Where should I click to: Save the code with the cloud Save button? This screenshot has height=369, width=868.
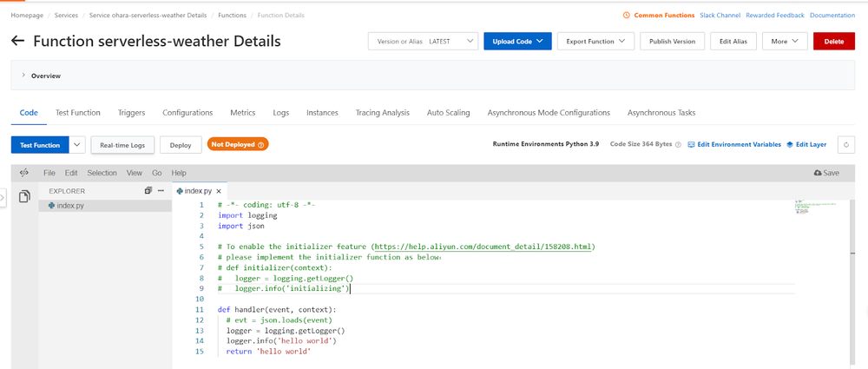coord(826,173)
